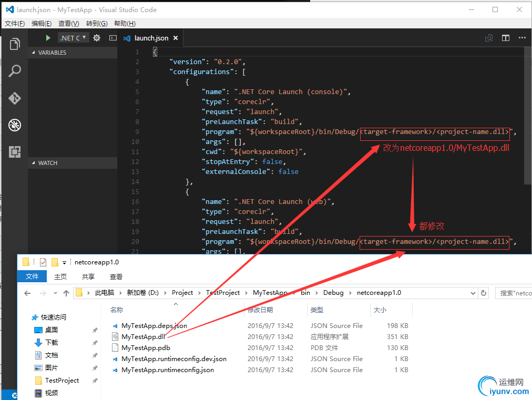Go back in File Explorer navigation

[x=27, y=293]
